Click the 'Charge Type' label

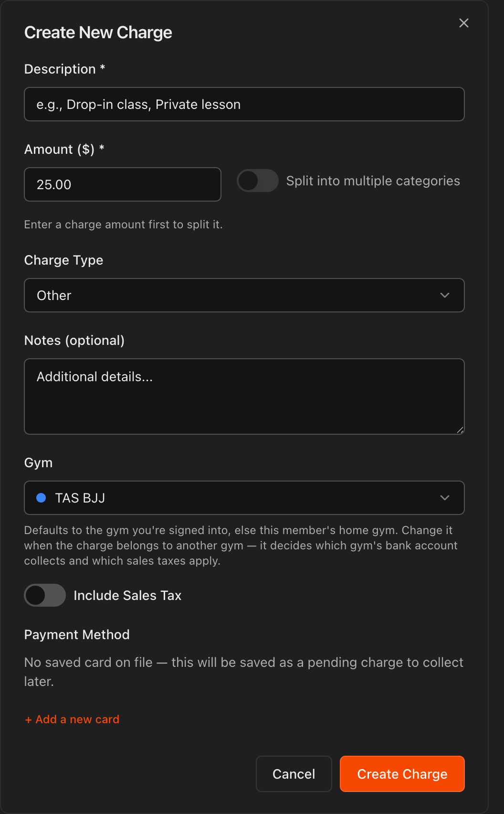64,260
